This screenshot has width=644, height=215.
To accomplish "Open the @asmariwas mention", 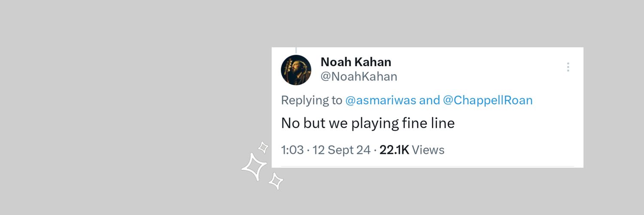I will 381,101.
